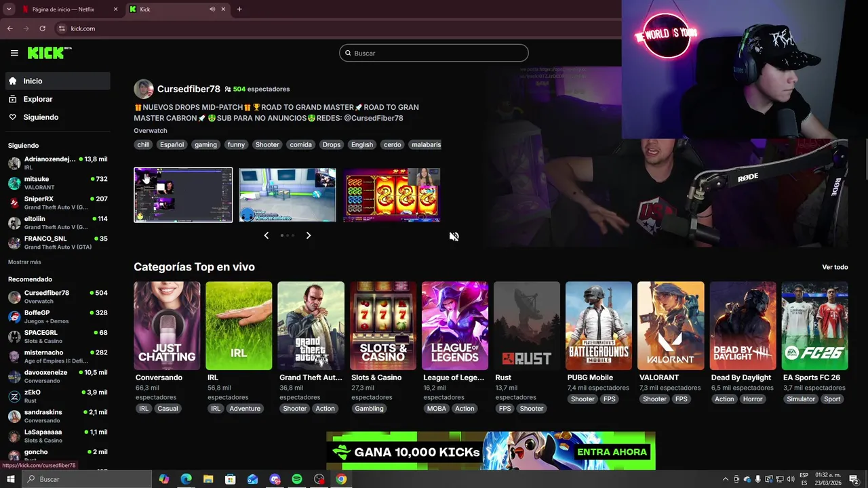Screen dimensions: 868x488
Task: Open the Dead By Daylight category card
Action: (x=743, y=326)
